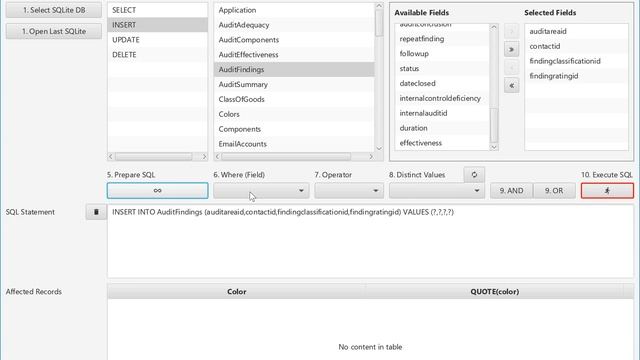640x360 pixels.
Task: Select the ClassOfGoods table
Action: pyautogui.click(x=294, y=100)
